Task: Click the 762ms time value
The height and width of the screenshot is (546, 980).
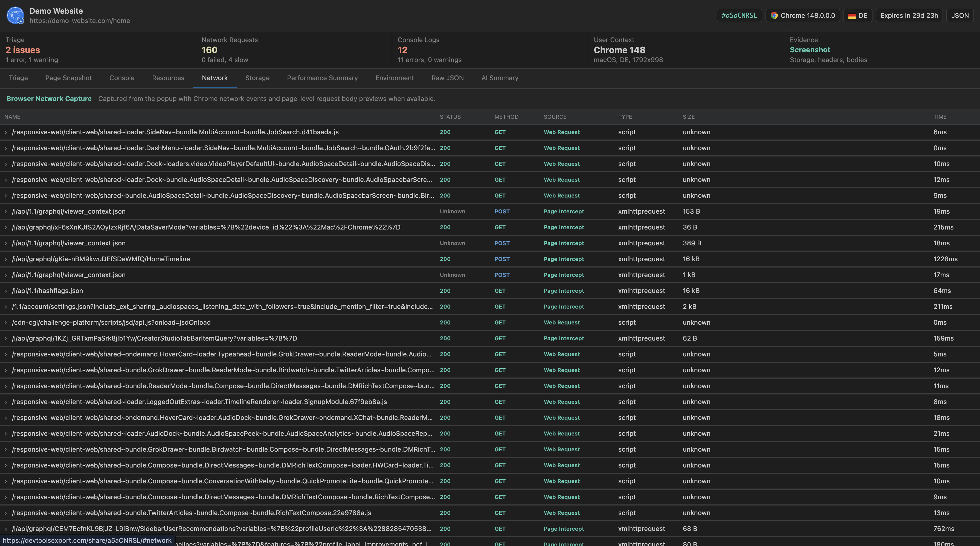Action: [944, 529]
